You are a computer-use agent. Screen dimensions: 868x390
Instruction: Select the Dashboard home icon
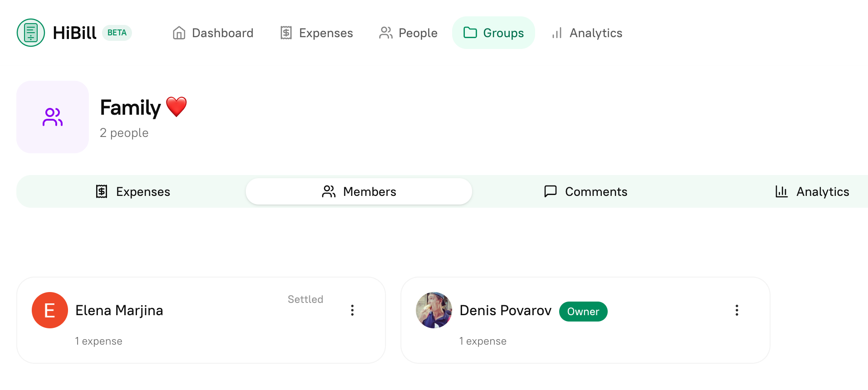pyautogui.click(x=179, y=33)
